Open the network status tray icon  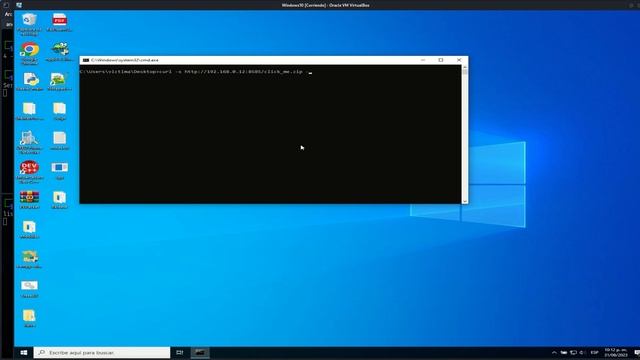[x=573, y=353]
